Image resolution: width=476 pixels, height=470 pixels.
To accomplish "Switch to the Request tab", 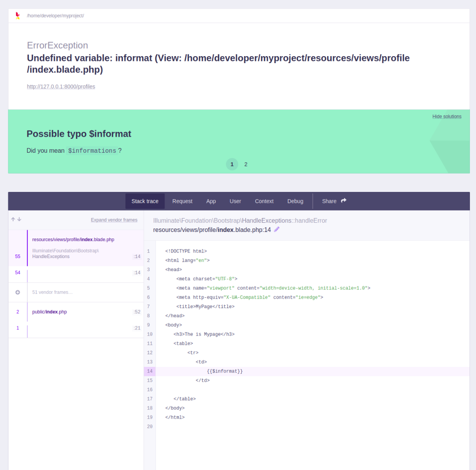I will (x=182, y=201).
